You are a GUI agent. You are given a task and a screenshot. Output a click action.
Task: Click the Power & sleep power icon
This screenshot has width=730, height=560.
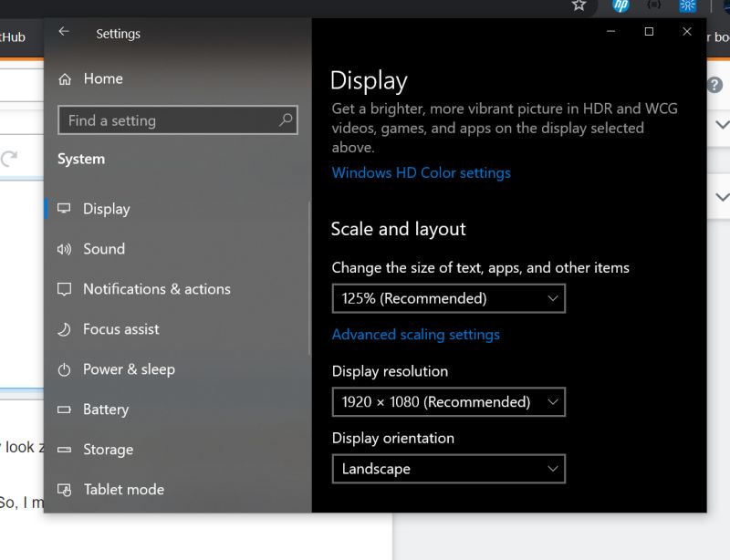coord(64,370)
